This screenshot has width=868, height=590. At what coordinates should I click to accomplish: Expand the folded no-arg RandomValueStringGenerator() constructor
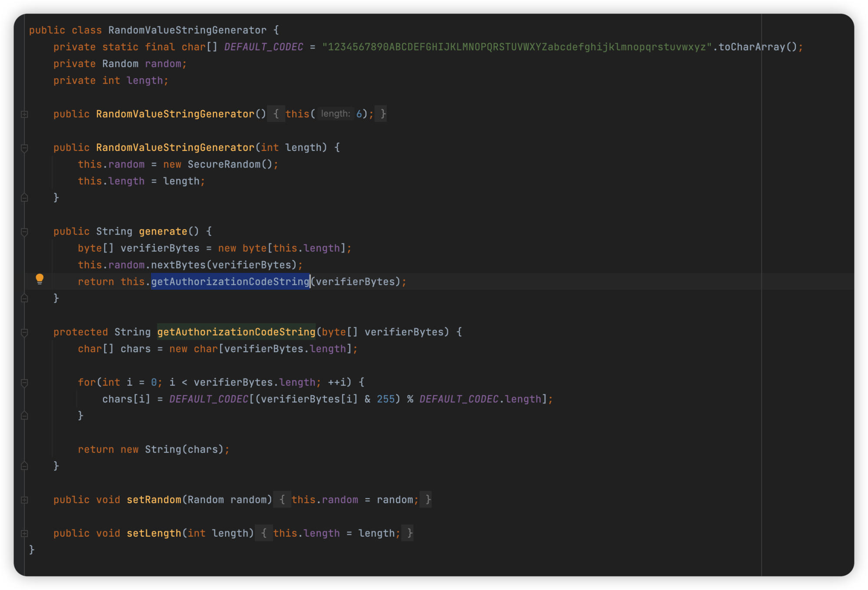coord(25,114)
